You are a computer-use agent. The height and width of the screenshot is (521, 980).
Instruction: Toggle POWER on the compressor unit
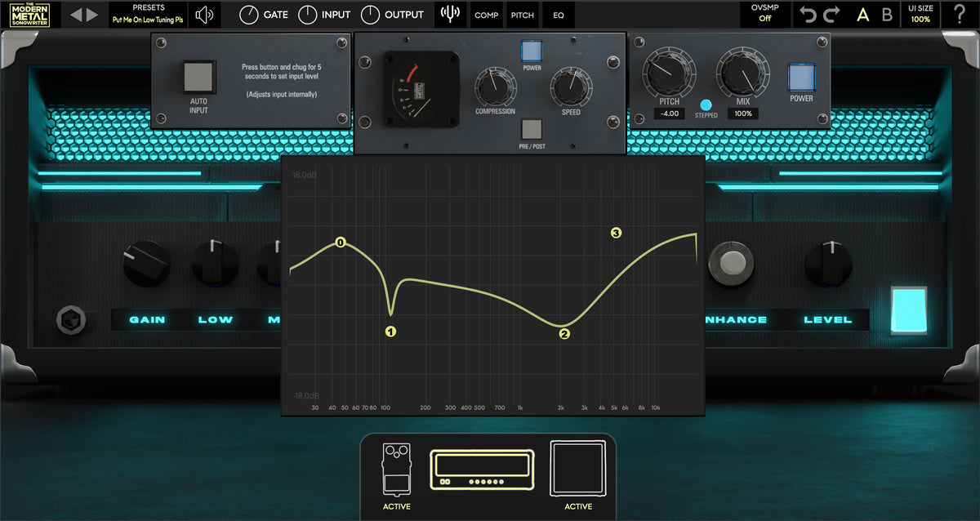pos(532,52)
